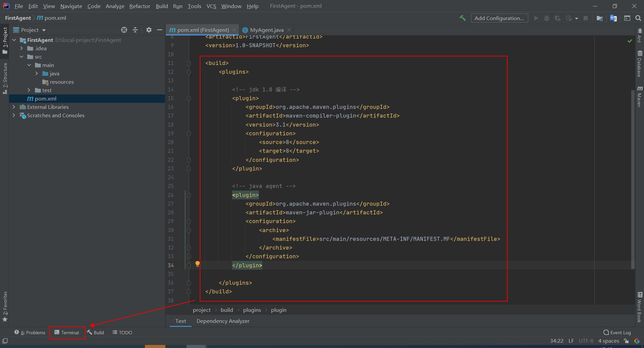Screen dimensions: 644x348
Task: Click the Run arrow icon in toolbar
Action: [x=536, y=18]
